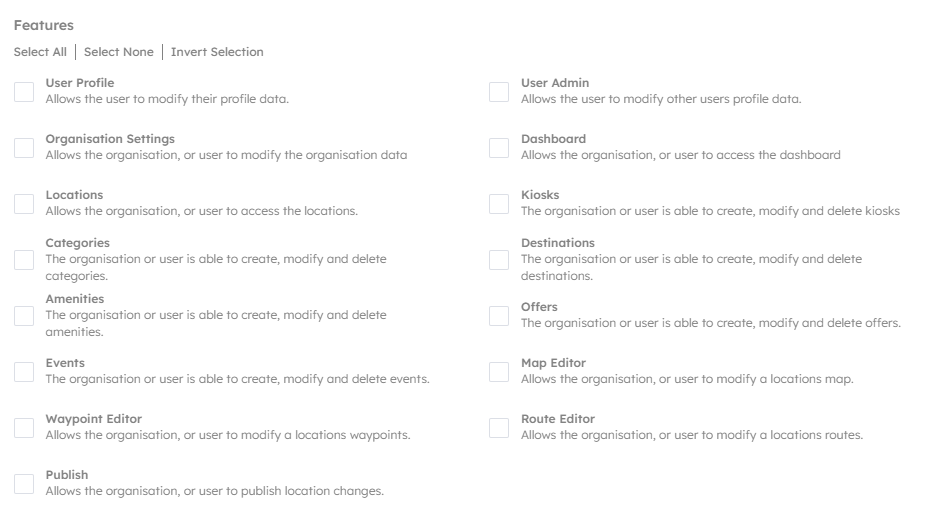The image size is (945, 524).
Task: Tick the User Admin checkbox
Action: 499,92
